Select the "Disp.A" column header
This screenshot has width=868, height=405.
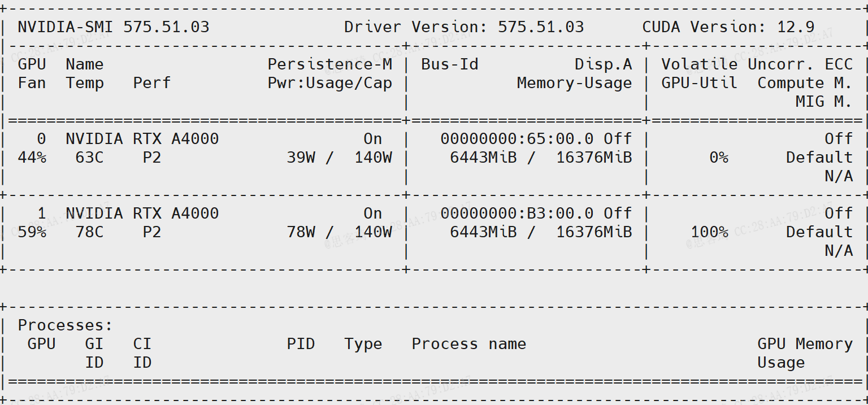pos(604,64)
